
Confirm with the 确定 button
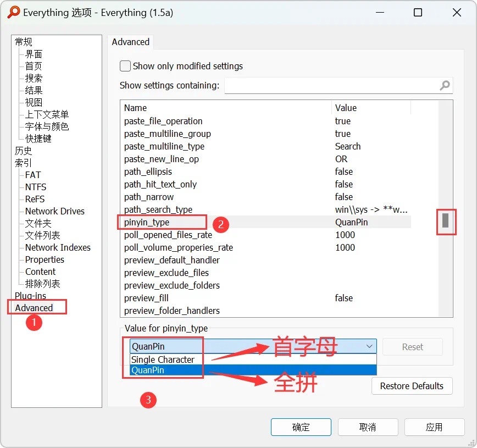(301, 427)
